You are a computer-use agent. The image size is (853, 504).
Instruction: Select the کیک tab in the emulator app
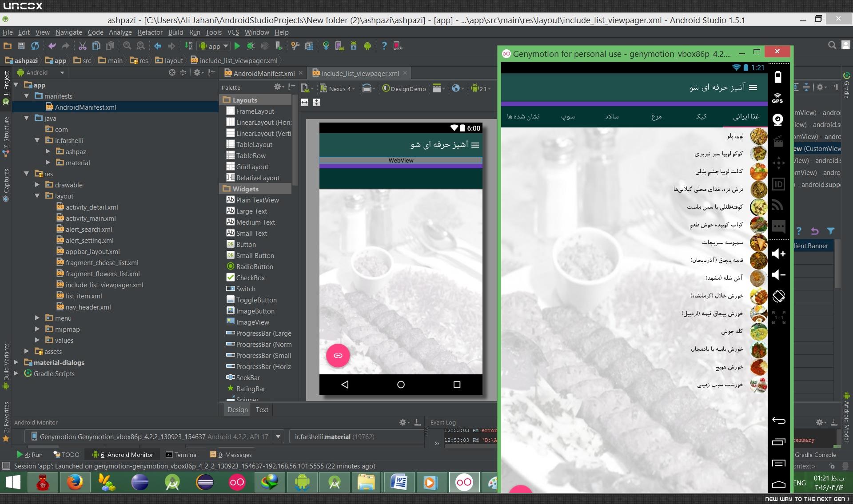[x=701, y=116]
